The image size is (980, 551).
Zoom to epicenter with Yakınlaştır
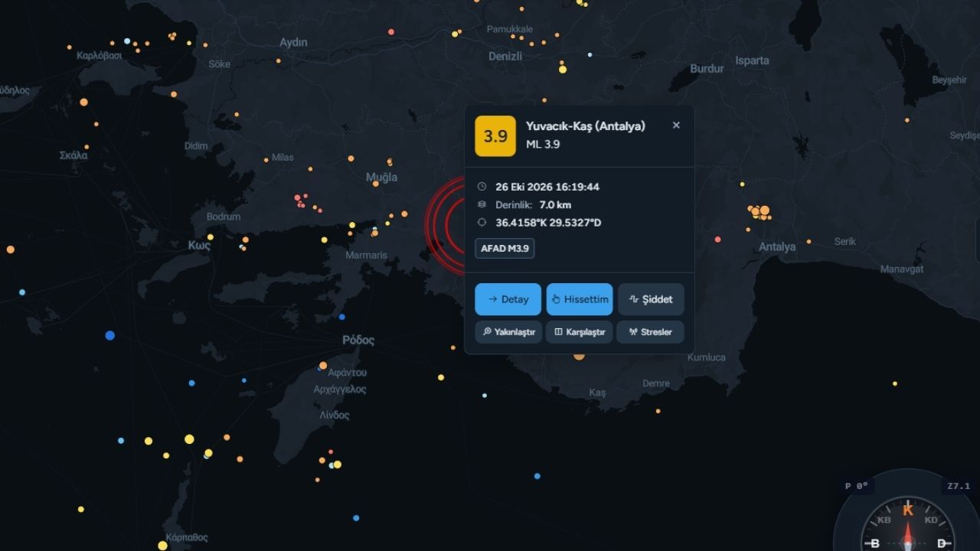pyautogui.click(x=508, y=332)
